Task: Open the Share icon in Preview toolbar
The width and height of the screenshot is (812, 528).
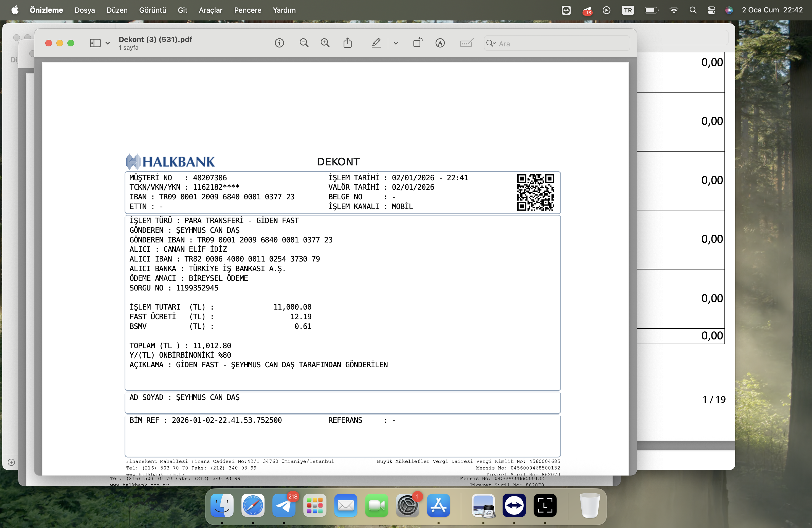Action: 348,43
